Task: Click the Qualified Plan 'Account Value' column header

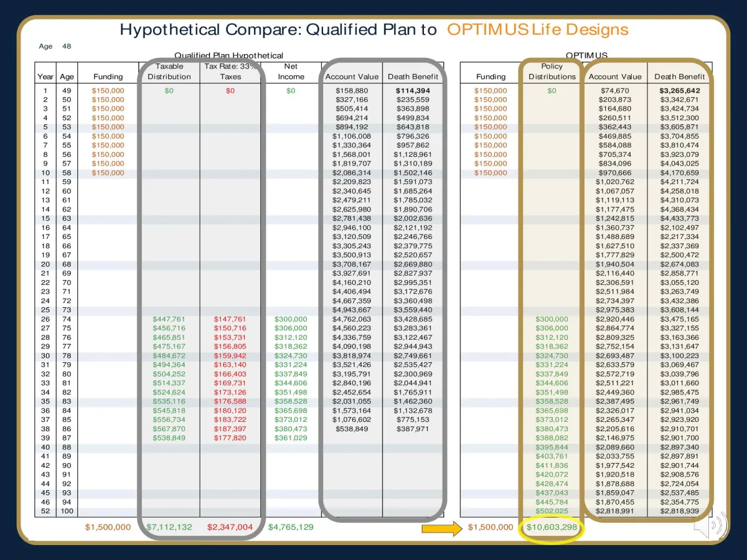Action: coord(352,77)
